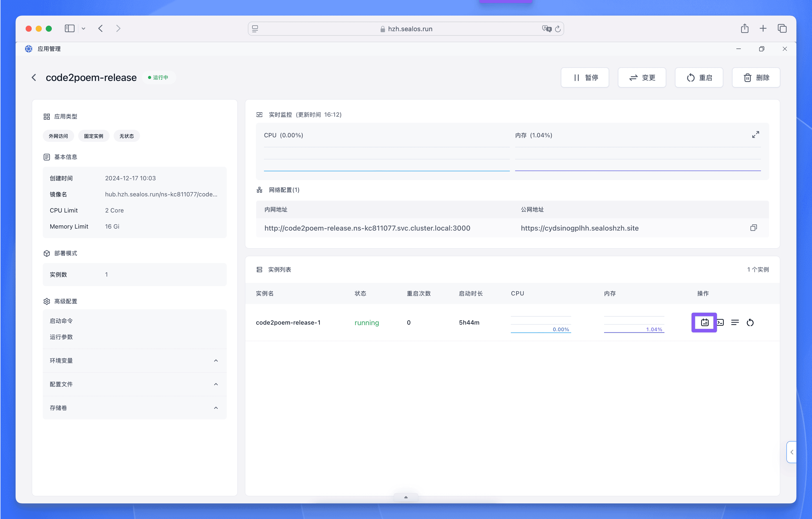Viewport: 812px width, 519px height.
Task: Open details for instance code2poem-release-1
Action: click(x=704, y=322)
